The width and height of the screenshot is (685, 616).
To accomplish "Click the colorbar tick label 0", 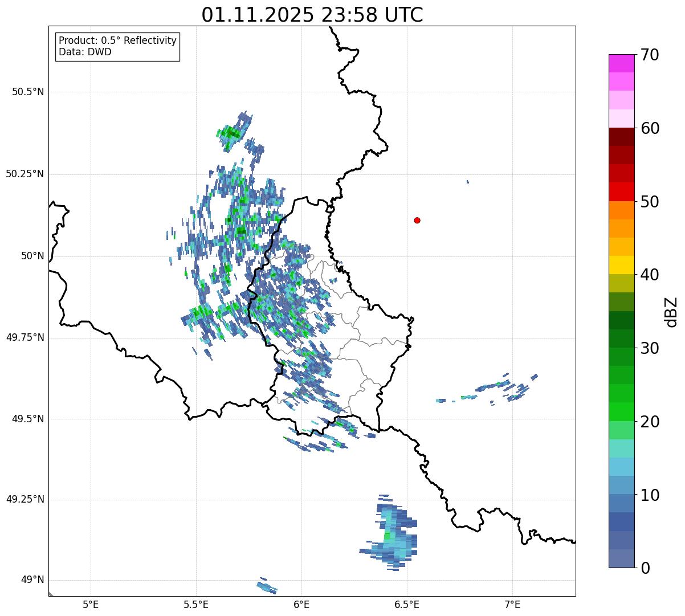I will (646, 568).
